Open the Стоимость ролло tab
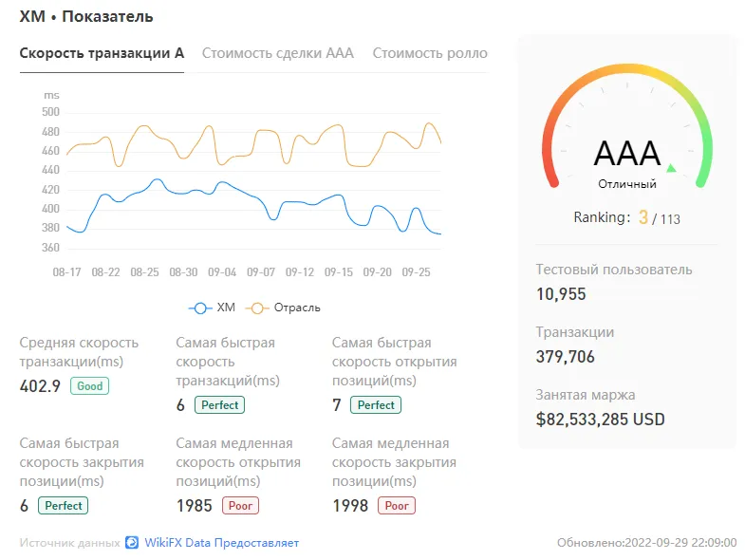The height and width of the screenshot is (560, 745). click(x=430, y=53)
